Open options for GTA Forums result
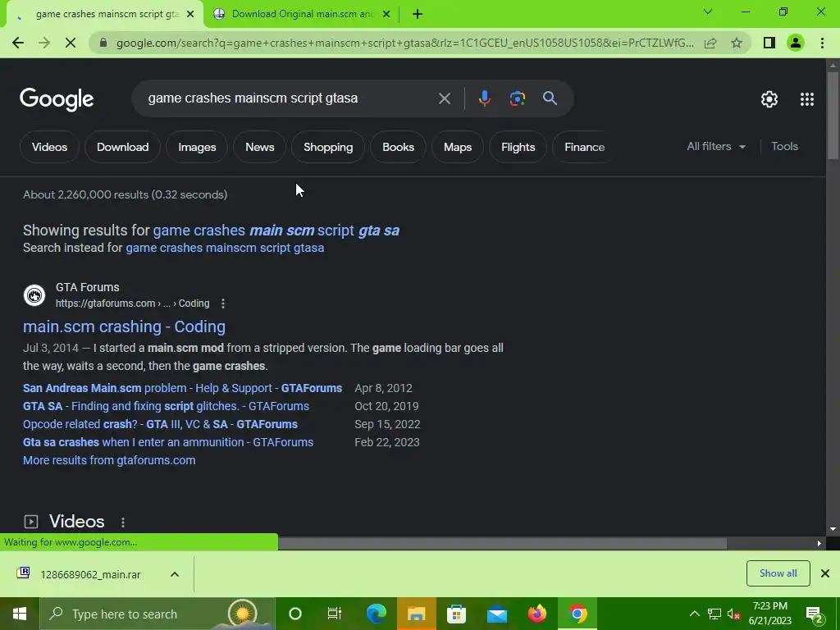The image size is (840, 630). coord(223,304)
